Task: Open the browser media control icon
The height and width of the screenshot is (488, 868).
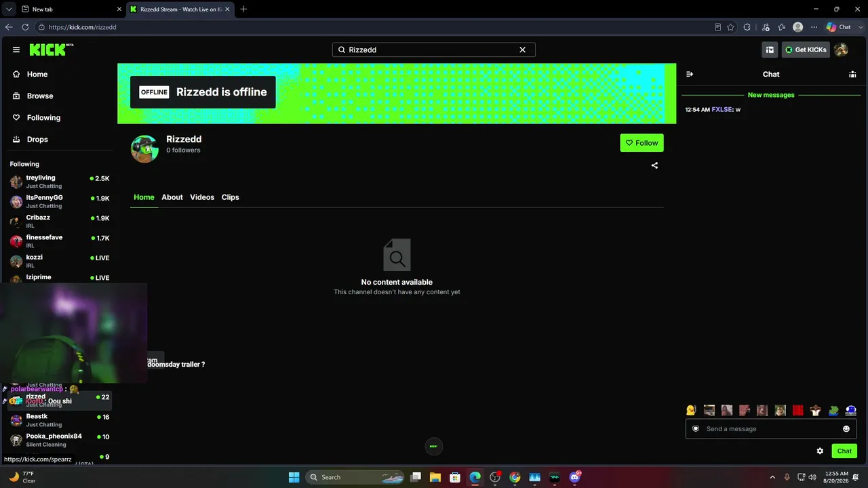Action: (x=766, y=27)
